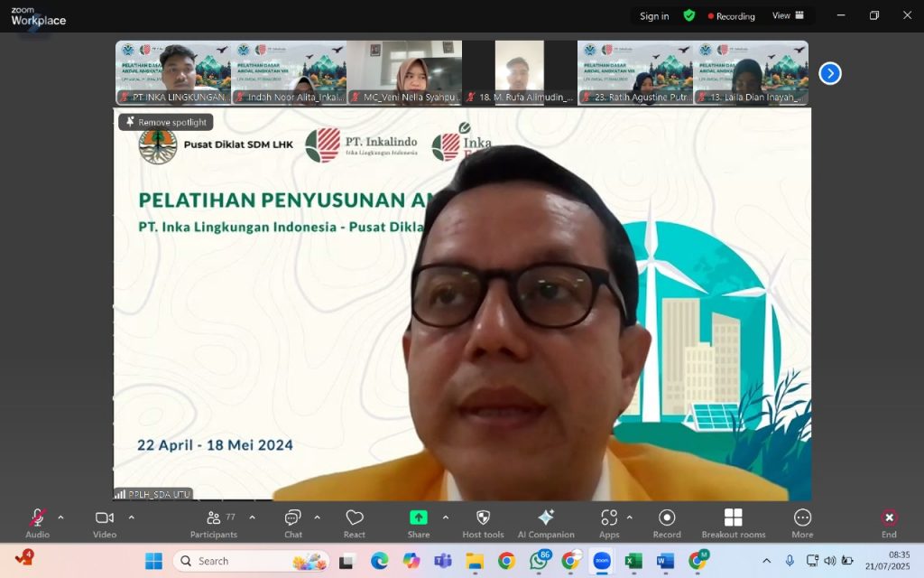The image size is (924, 578).
Task: Launch AI Companion
Action: pos(546,523)
